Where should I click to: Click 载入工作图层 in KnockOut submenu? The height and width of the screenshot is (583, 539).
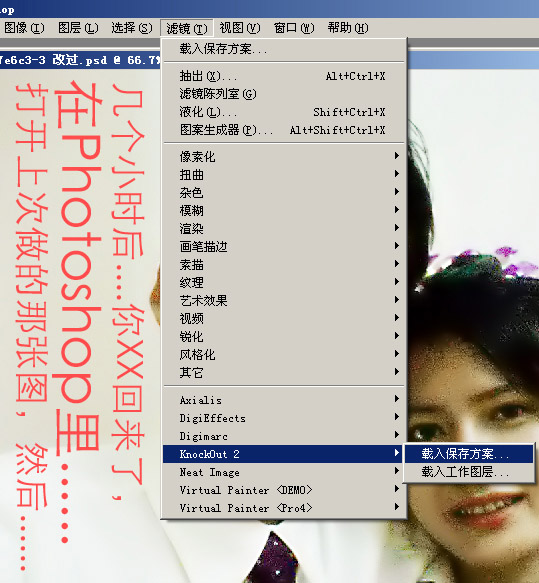coord(469,472)
